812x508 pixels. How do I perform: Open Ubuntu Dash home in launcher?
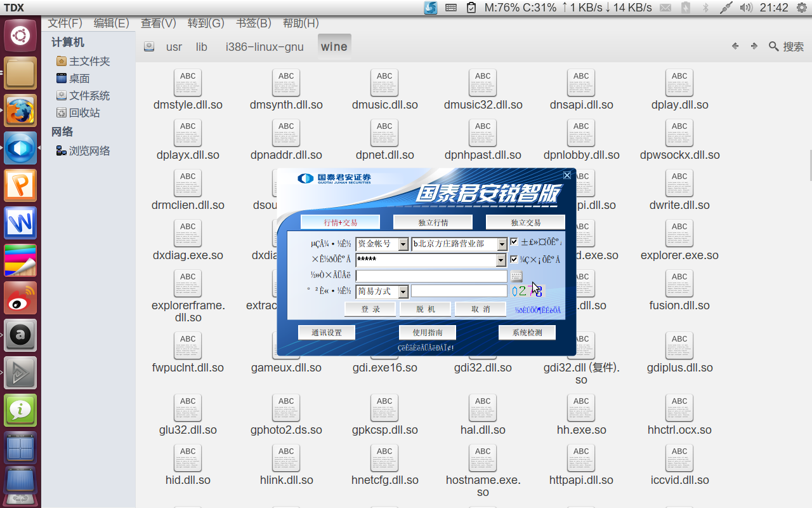pos(20,36)
